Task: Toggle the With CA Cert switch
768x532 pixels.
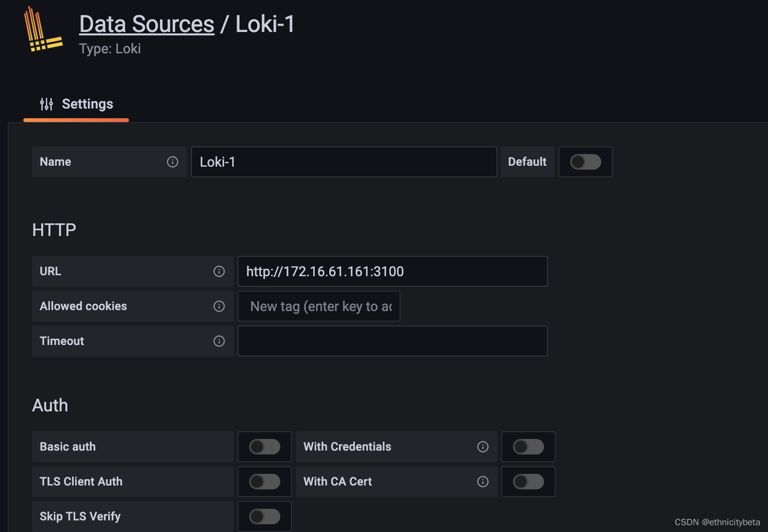Action: 528,482
